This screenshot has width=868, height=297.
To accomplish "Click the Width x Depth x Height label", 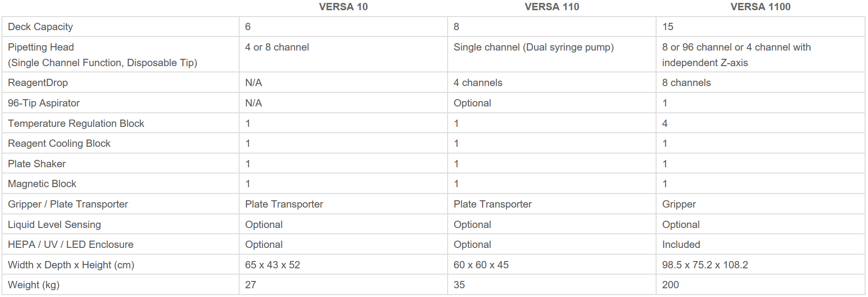I will coord(71,265).
